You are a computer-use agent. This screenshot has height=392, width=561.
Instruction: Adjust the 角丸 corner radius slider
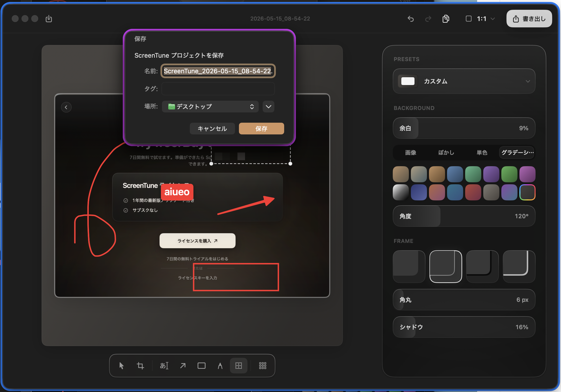coord(464,300)
